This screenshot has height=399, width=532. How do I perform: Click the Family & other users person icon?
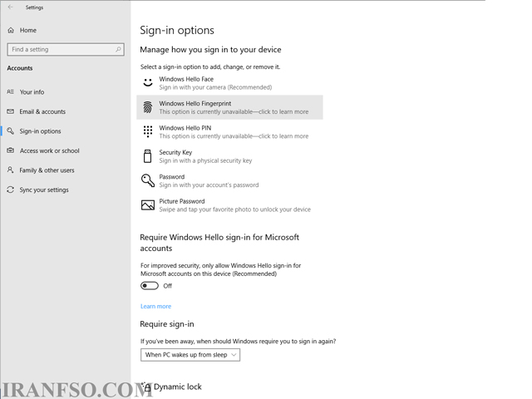(11, 170)
